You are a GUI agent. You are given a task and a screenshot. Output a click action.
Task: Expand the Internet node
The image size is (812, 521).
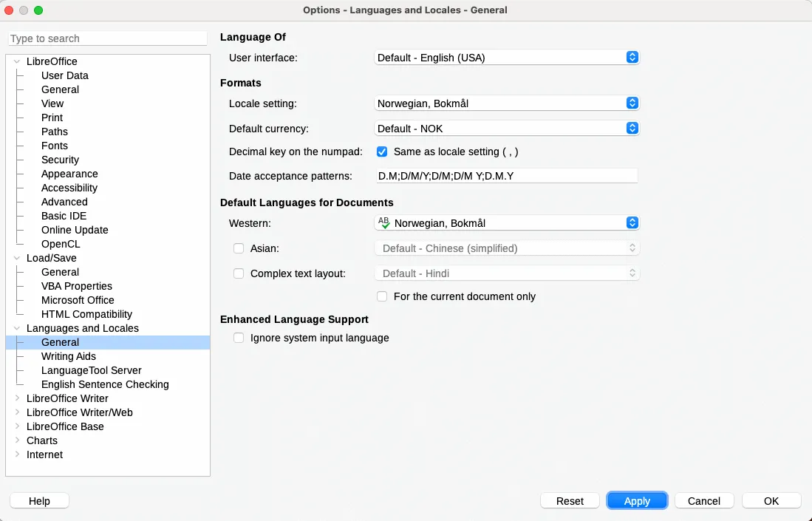pos(16,454)
